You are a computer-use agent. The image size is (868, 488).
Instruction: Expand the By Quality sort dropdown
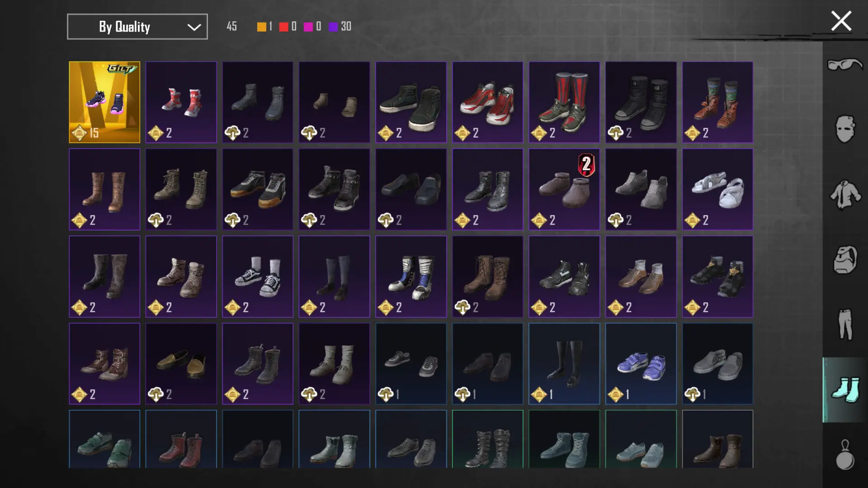coord(137,27)
